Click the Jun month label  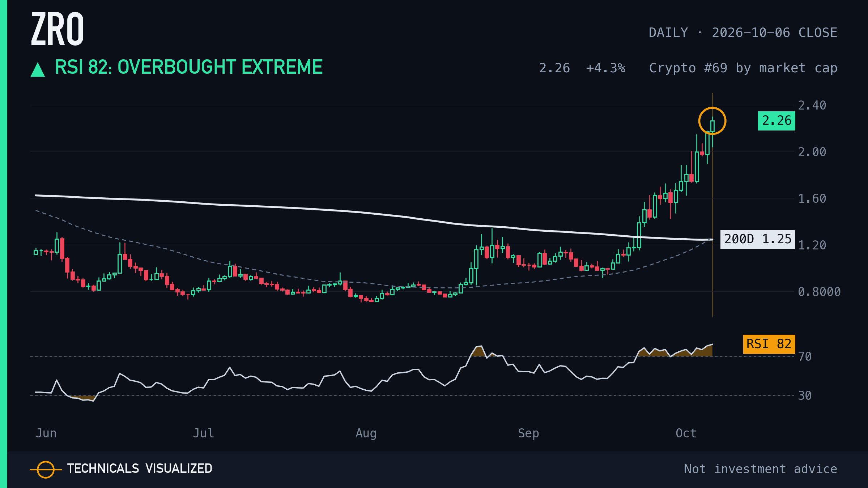click(x=46, y=433)
